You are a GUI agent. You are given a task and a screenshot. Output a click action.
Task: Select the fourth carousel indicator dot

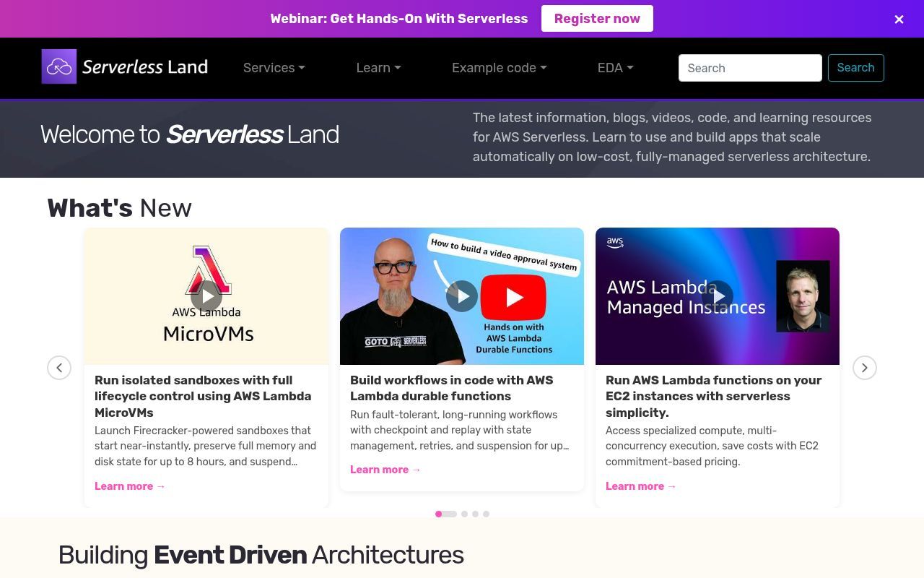point(486,514)
